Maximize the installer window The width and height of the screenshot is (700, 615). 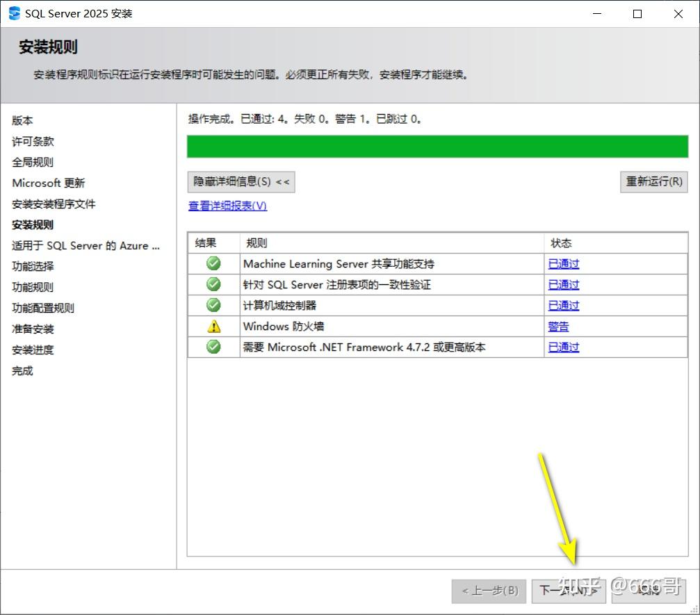tap(637, 14)
